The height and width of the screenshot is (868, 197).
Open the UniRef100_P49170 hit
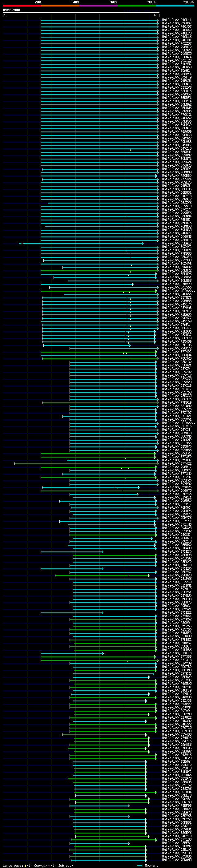[x=177, y=304]
